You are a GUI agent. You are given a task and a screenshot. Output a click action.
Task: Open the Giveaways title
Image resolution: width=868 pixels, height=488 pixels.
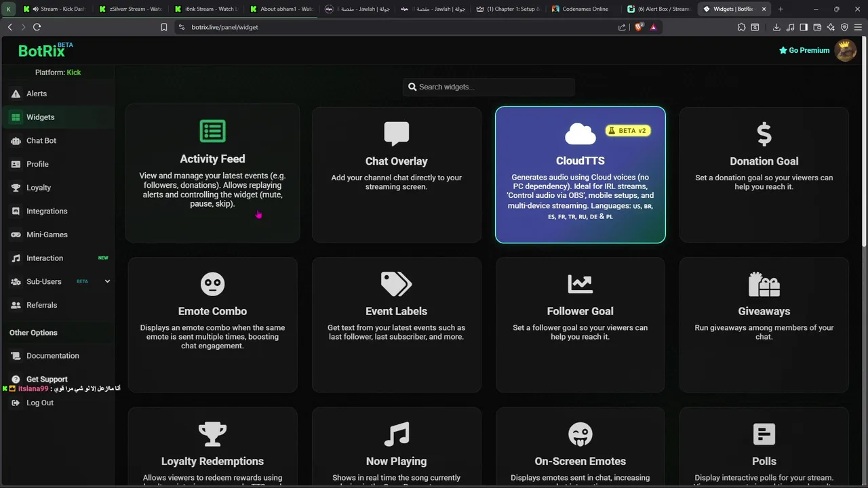tap(764, 311)
